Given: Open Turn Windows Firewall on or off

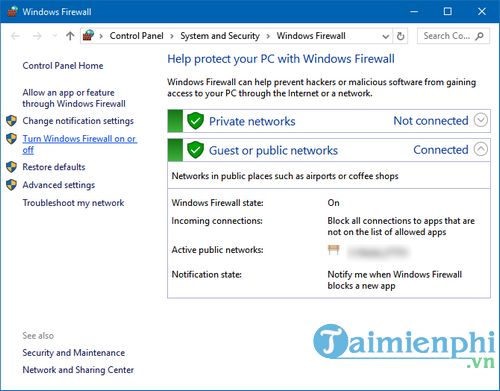Looking at the screenshot, I should tap(79, 144).
